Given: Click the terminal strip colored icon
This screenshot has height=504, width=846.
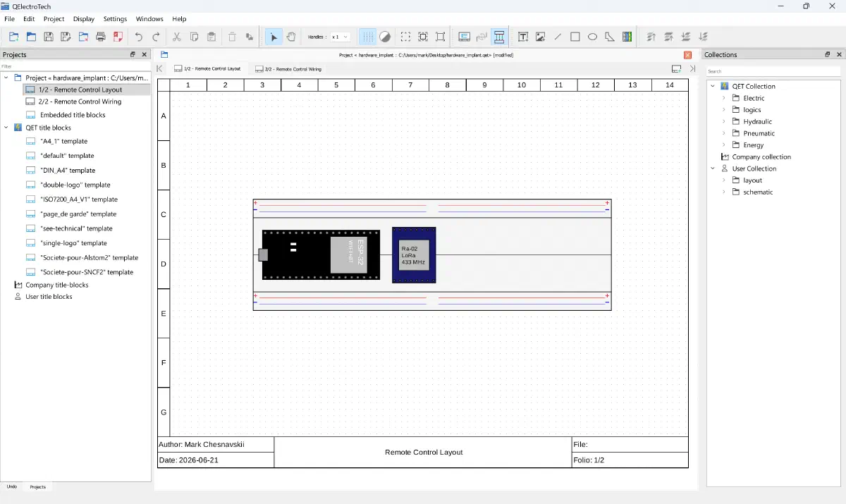Looking at the screenshot, I should [627, 37].
